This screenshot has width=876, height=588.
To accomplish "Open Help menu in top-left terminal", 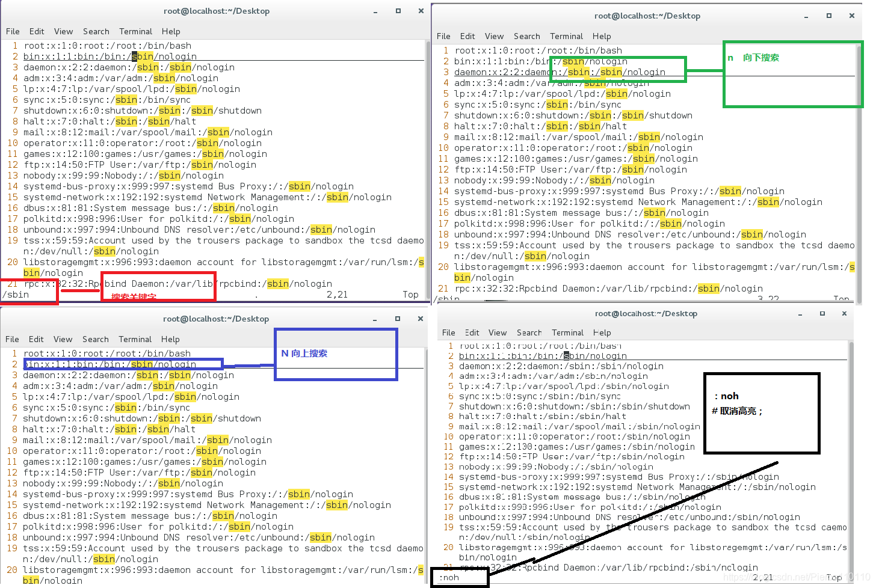I will 171,31.
